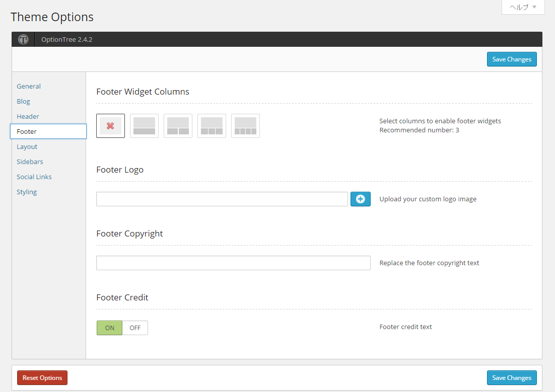Image resolution: width=555 pixels, height=392 pixels.
Task: Go to the Layout tab
Action: 27,147
